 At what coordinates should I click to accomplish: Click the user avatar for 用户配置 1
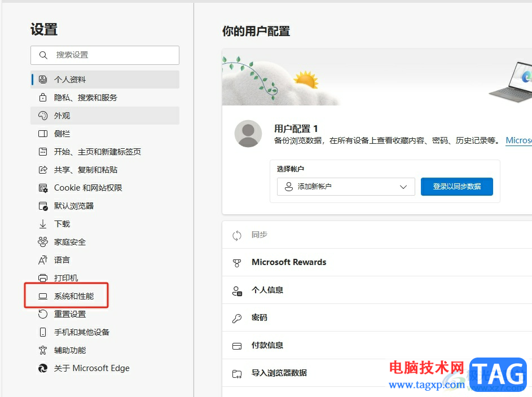coord(248,134)
